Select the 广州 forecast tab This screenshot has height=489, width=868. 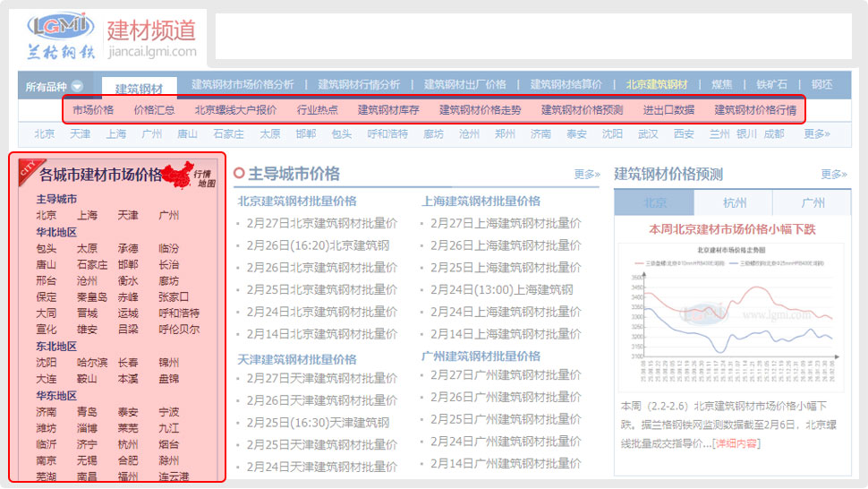812,202
